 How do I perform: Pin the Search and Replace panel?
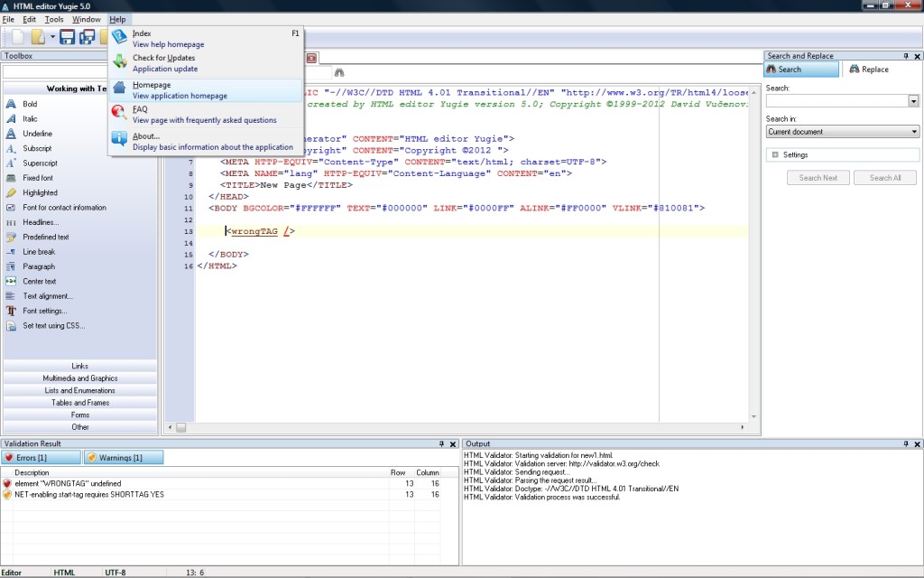click(x=906, y=56)
